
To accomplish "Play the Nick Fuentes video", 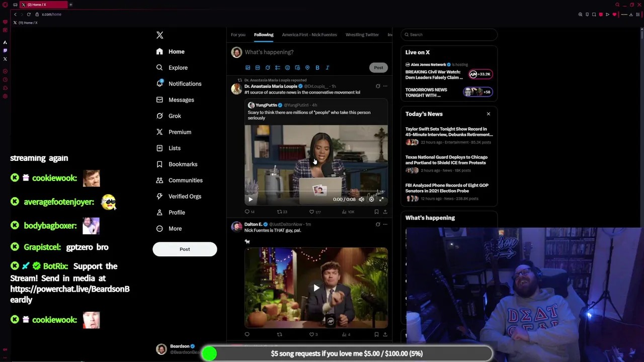I will point(316,288).
